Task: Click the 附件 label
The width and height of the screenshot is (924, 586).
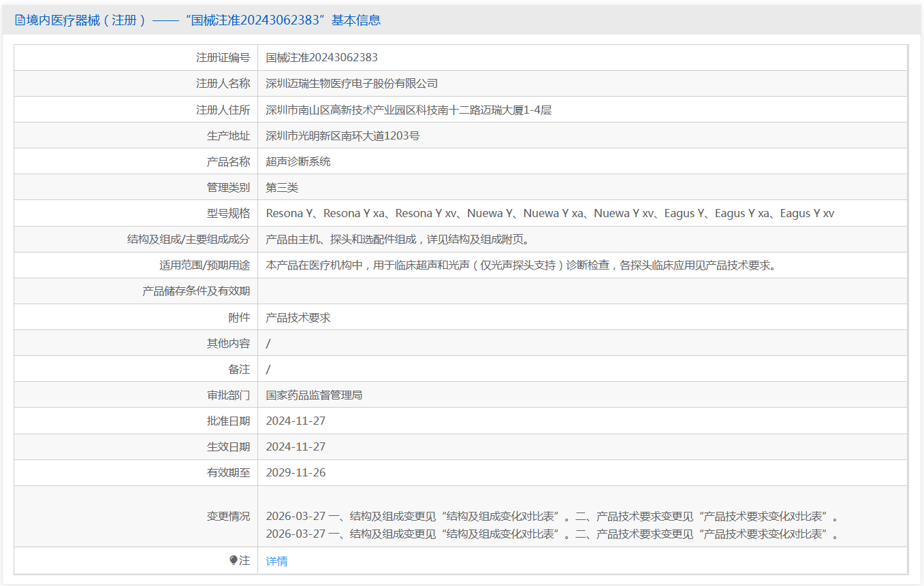Action: click(x=239, y=317)
